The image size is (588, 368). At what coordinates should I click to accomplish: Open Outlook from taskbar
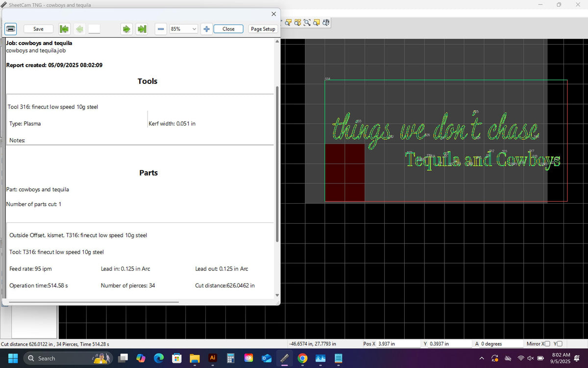tap(267, 358)
